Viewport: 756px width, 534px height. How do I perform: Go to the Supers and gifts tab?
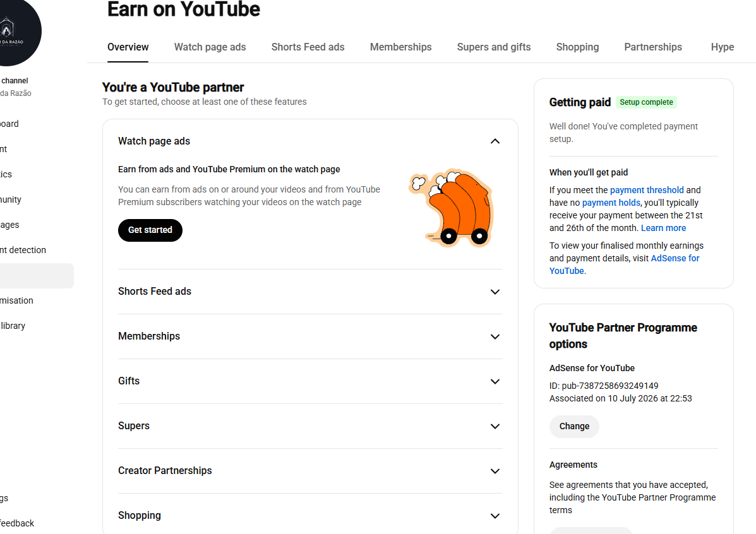(494, 47)
